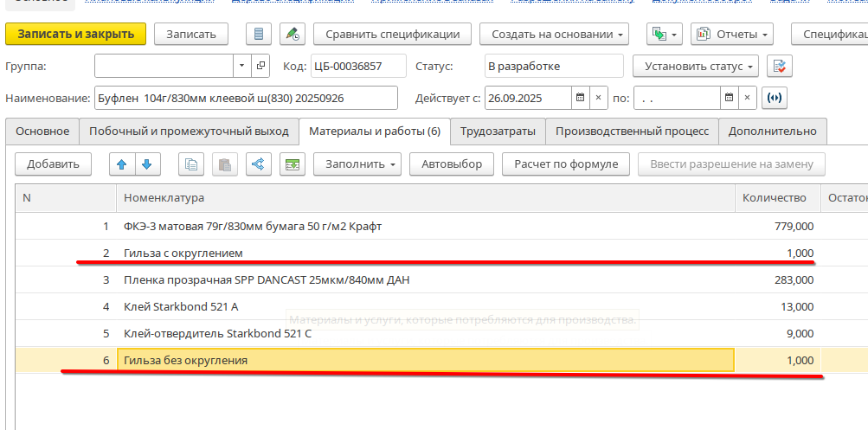This screenshot has height=430, width=868.
Task: Clear the Действует с date field
Action: [599, 98]
